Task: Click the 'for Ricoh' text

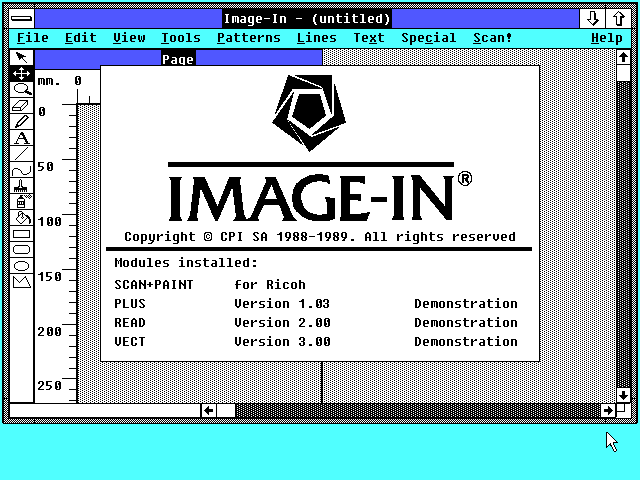Action: point(270,284)
